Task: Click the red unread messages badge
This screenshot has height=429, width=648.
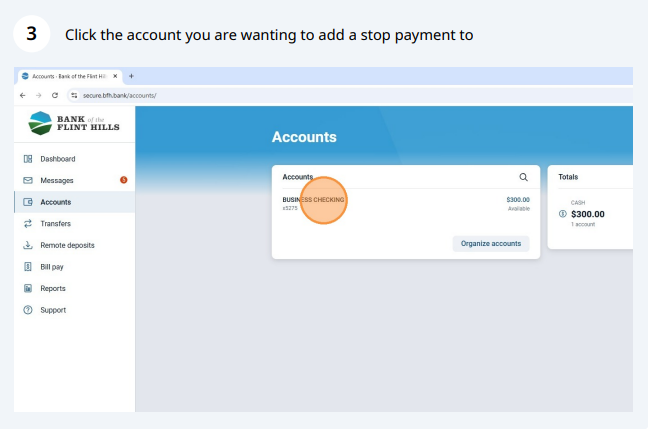Action: 124,180
